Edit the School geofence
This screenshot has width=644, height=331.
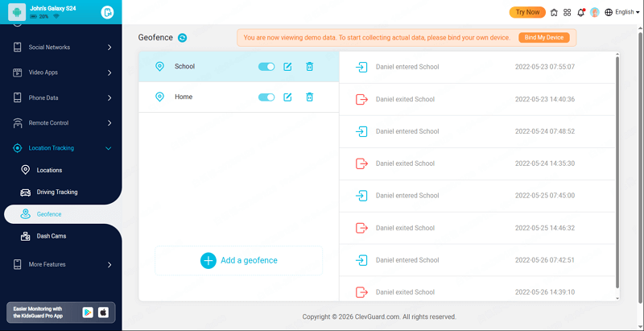coord(287,67)
